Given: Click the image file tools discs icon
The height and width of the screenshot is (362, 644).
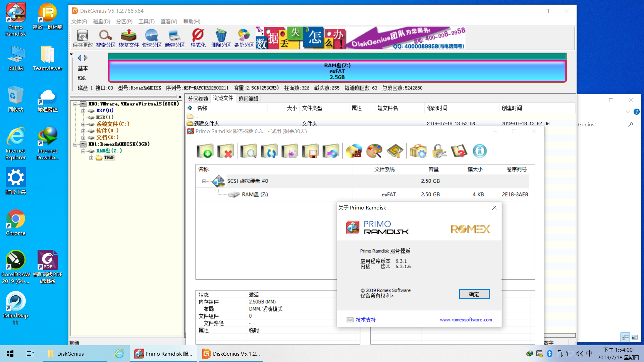Looking at the screenshot, I should pyautogui.click(x=354, y=151).
